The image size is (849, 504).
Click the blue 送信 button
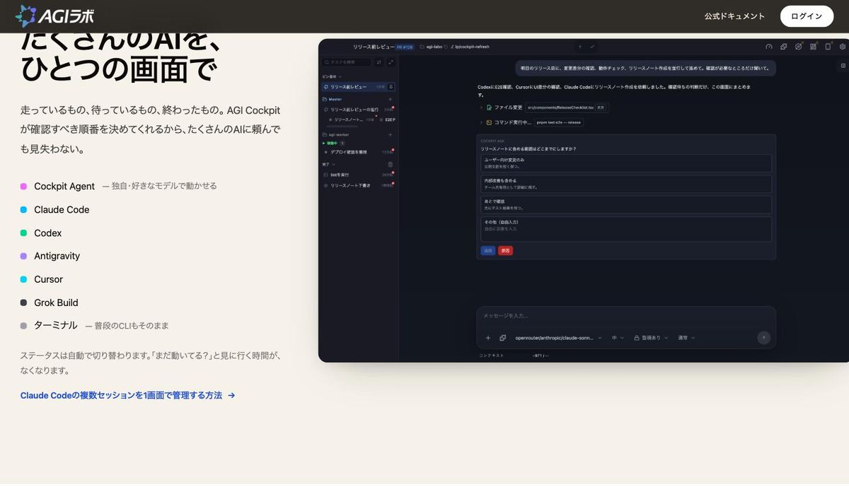coord(488,251)
